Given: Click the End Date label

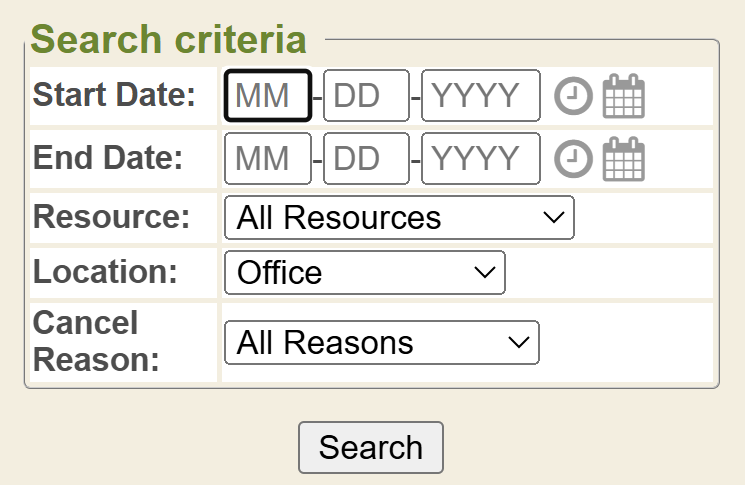Looking at the screenshot, I should pyautogui.click(x=108, y=159).
